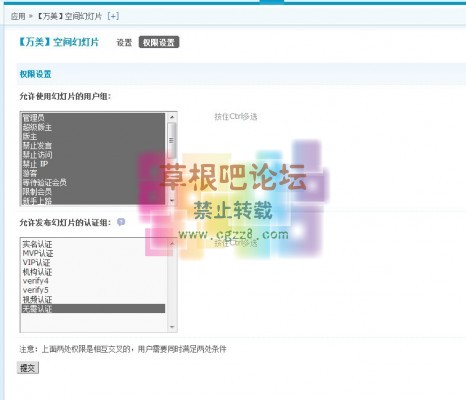Select 禁止访问 in user group list

[x=93, y=155]
